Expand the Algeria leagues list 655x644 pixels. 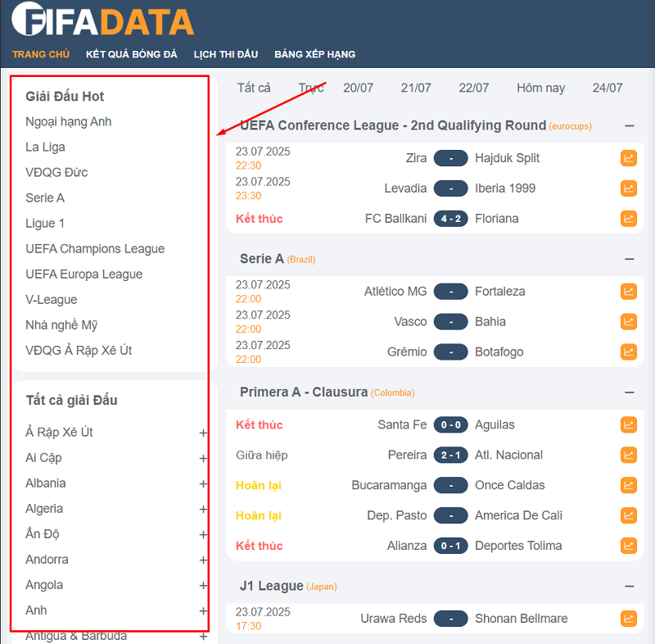[203, 510]
